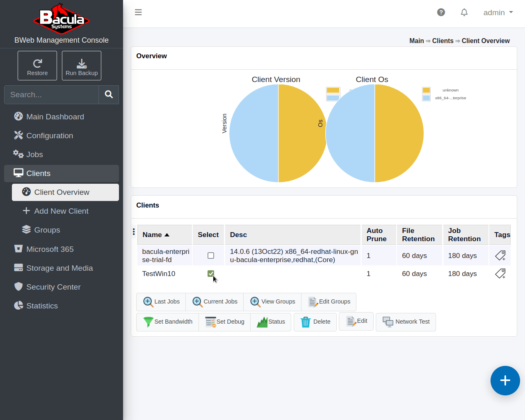The image size is (525, 420).
Task: Click Network Test button
Action: click(406, 322)
